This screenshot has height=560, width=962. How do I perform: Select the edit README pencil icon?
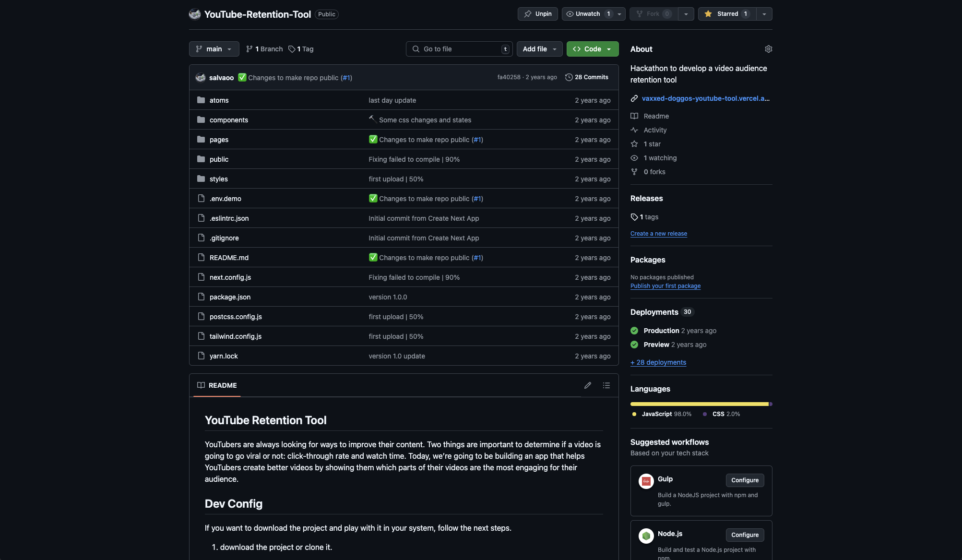[587, 385]
